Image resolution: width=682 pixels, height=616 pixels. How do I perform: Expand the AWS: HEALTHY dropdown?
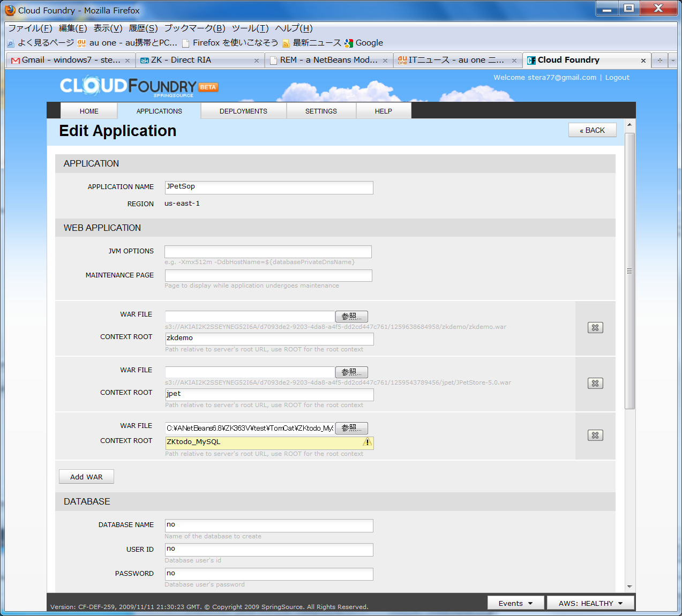click(x=590, y=603)
